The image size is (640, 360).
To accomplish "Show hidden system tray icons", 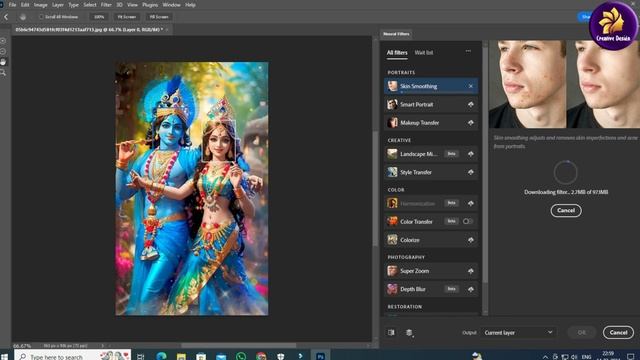I will tap(545, 357).
